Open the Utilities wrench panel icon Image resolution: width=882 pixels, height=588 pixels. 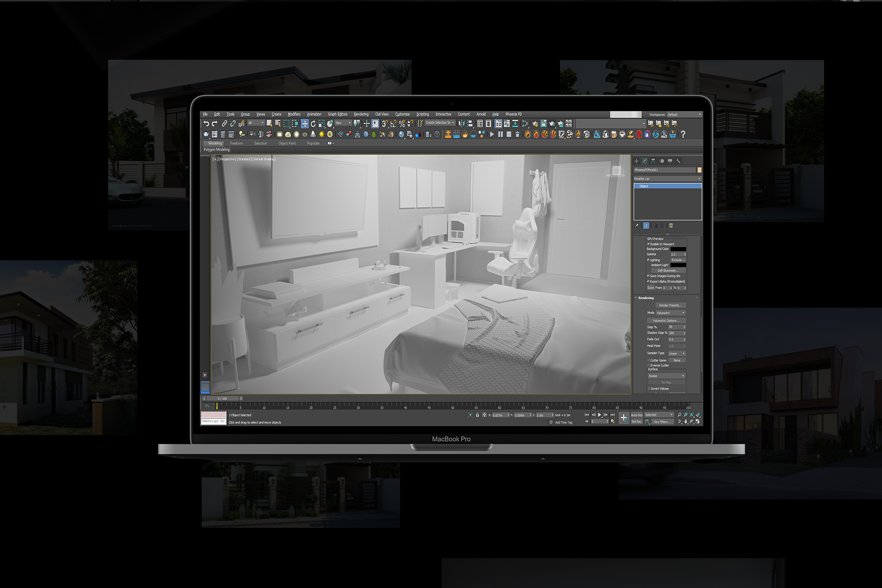(x=678, y=161)
